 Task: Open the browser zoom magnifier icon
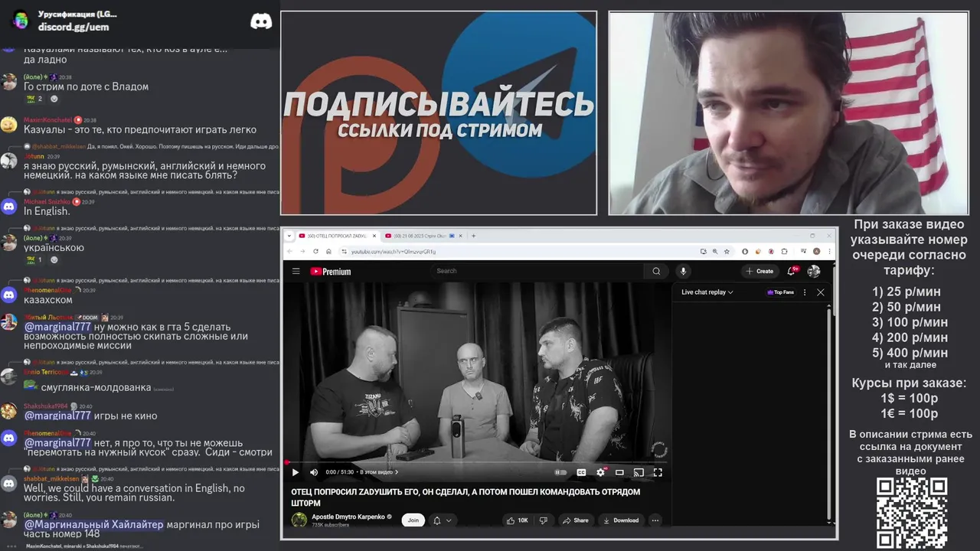[x=715, y=251]
